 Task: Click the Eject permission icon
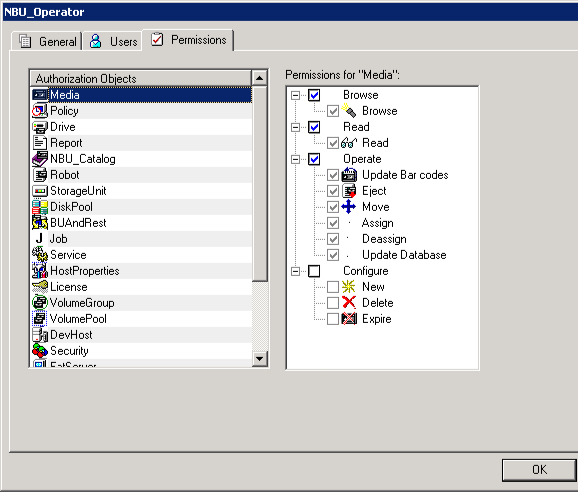tap(349, 191)
